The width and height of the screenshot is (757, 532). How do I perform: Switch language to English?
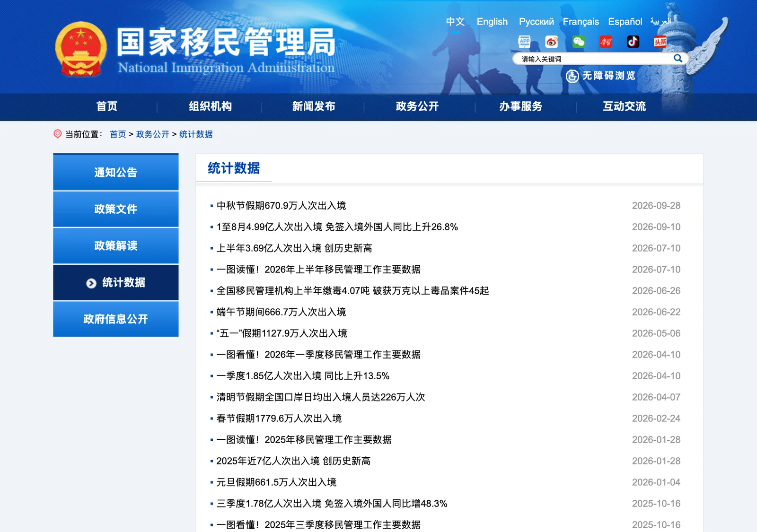[x=492, y=22]
